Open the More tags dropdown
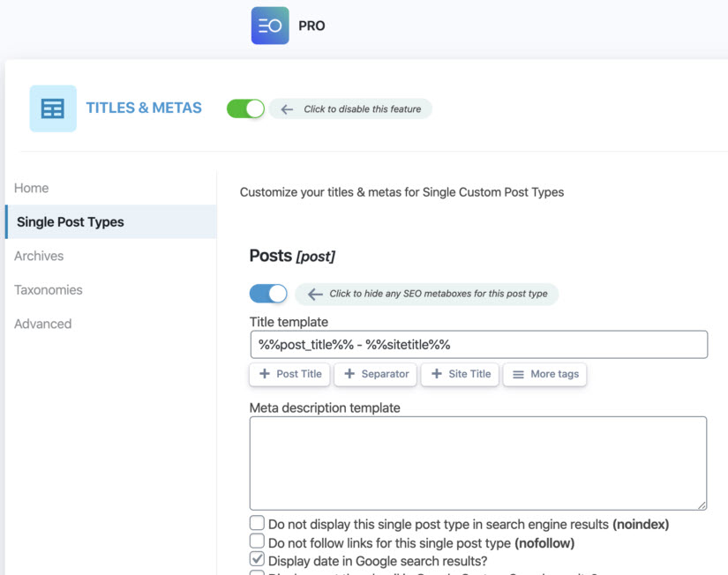The height and width of the screenshot is (575, 728). tap(544, 374)
